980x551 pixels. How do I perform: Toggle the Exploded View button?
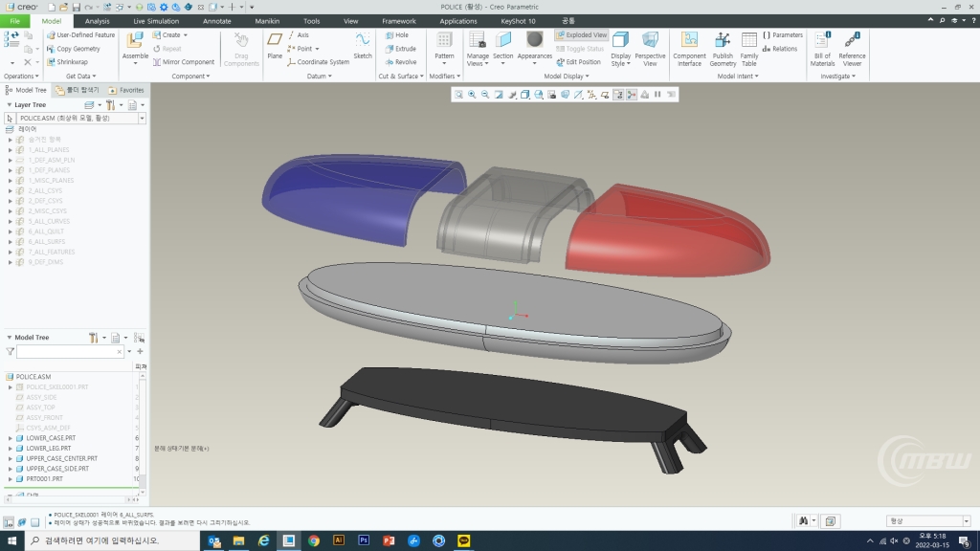coord(581,35)
